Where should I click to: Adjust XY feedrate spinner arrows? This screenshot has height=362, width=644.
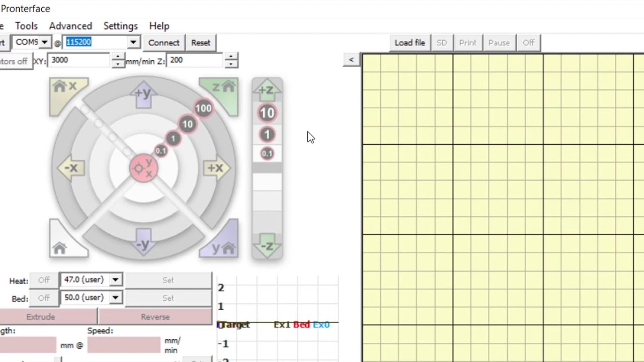coord(118,60)
